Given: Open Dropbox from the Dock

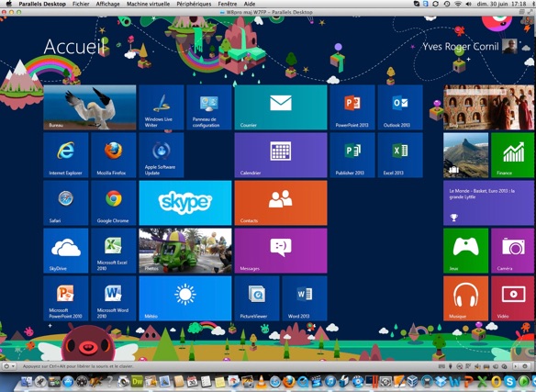Looking at the screenshot, I should (441, 382).
